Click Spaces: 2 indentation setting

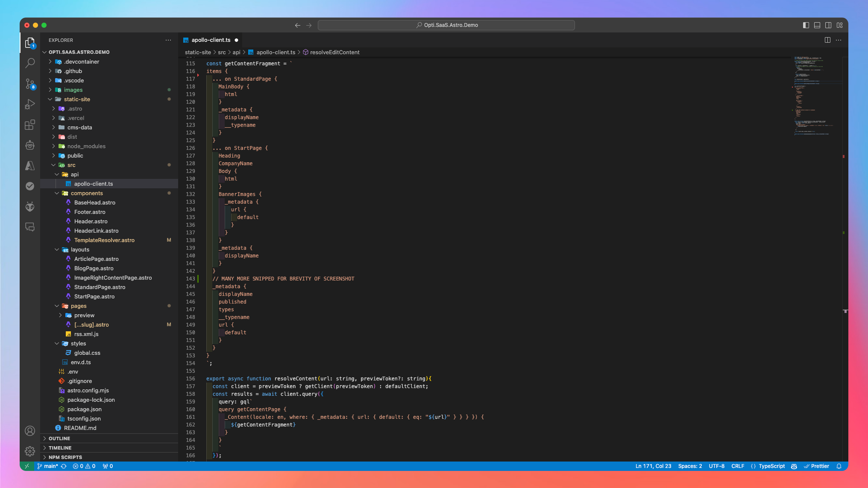pos(690,466)
